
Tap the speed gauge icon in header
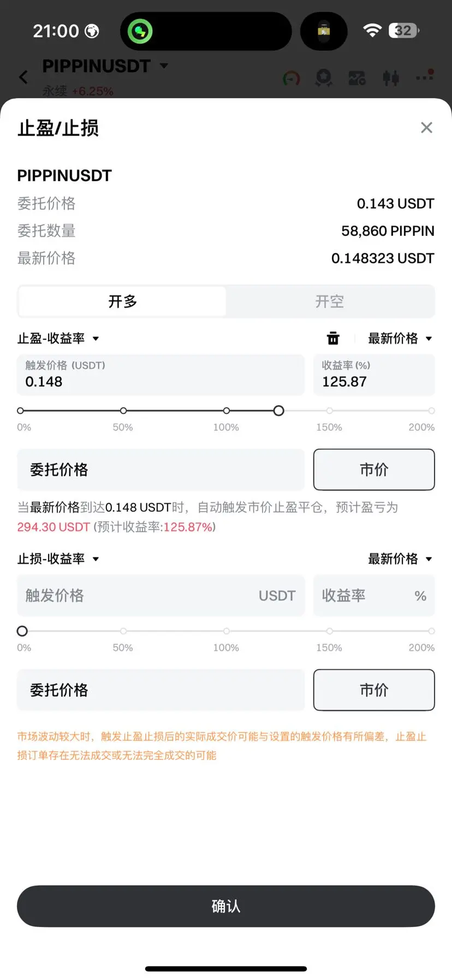[x=292, y=79]
